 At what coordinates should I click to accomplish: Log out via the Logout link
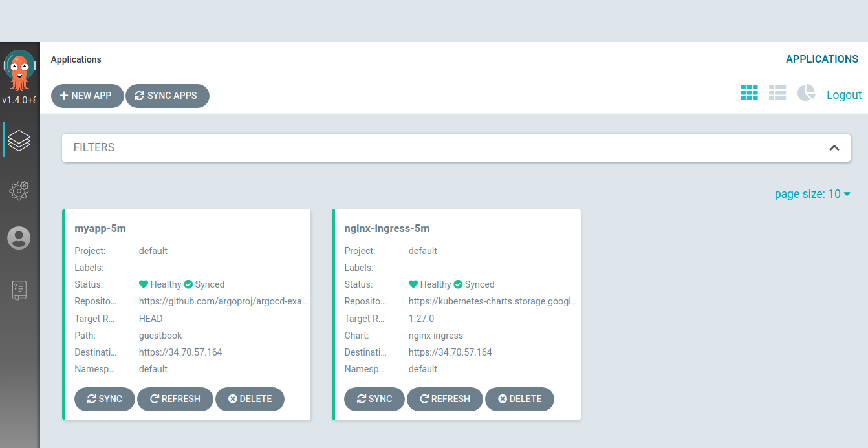coord(844,95)
